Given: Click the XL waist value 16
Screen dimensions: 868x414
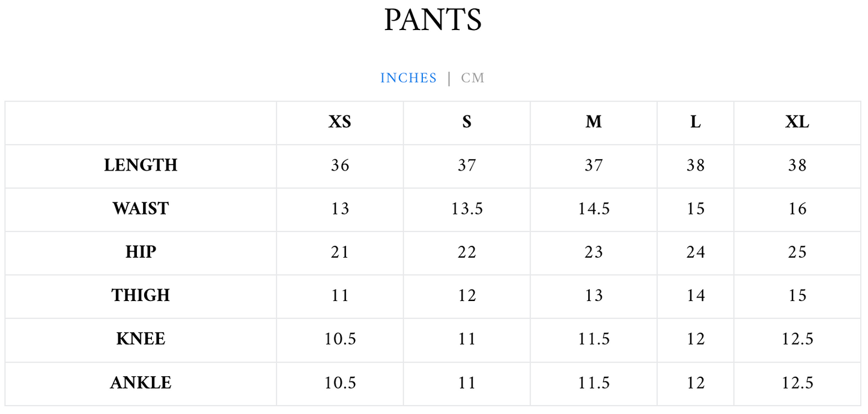Looking at the screenshot, I should click(x=797, y=209).
